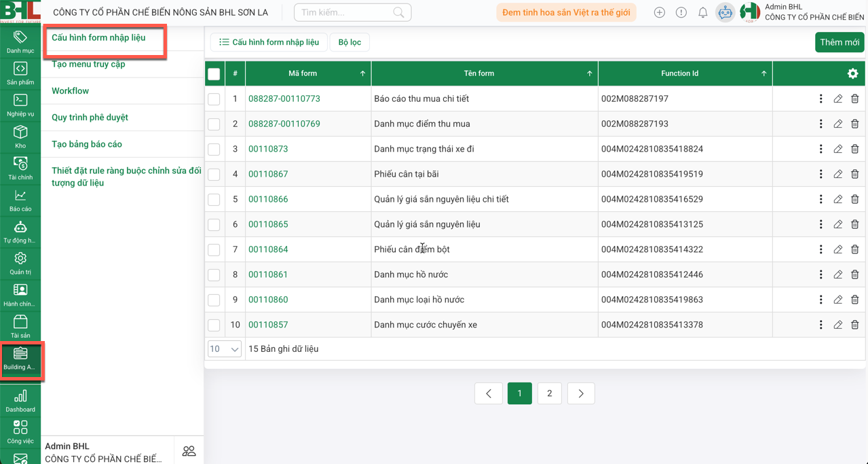Open the page size dropdown showing 10
The image size is (868, 464).
click(224, 349)
